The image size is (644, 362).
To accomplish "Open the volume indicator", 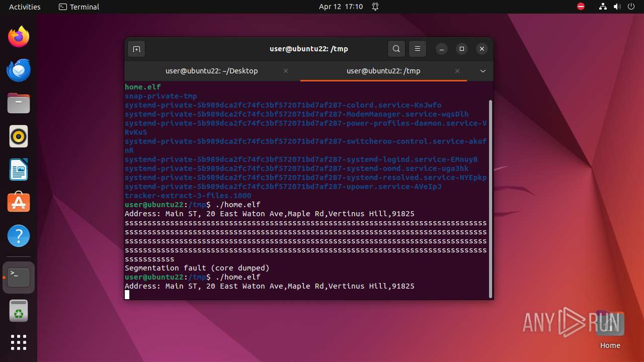I will (x=617, y=7).
